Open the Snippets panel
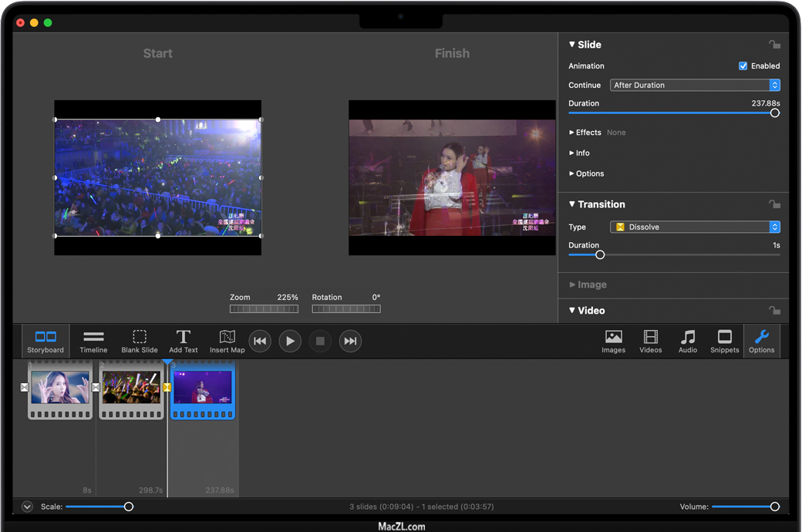The width and height of the screenshot is (802, 532). click(725, 341)
